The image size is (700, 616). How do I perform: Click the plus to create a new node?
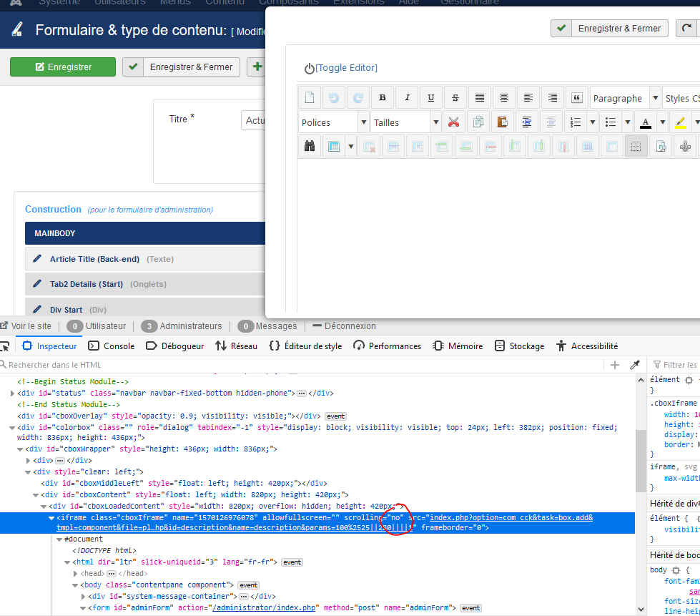615,365
